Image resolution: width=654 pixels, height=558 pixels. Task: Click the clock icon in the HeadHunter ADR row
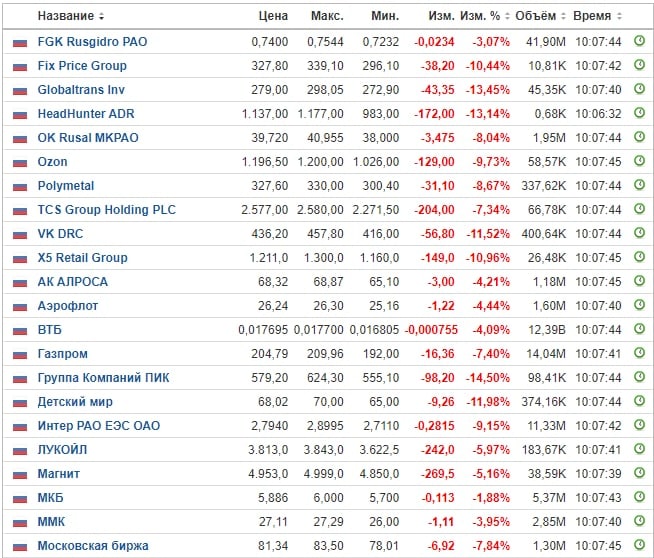click(640, 114)
